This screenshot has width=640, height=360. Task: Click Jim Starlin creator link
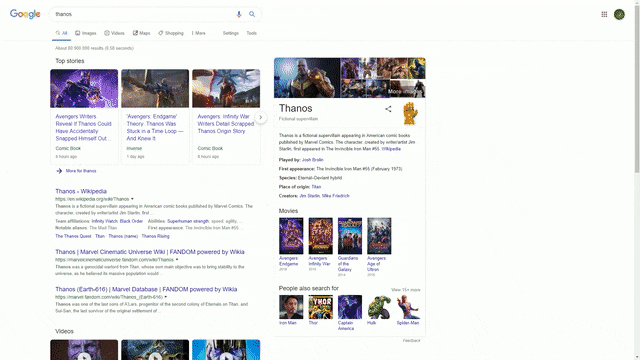310,196
